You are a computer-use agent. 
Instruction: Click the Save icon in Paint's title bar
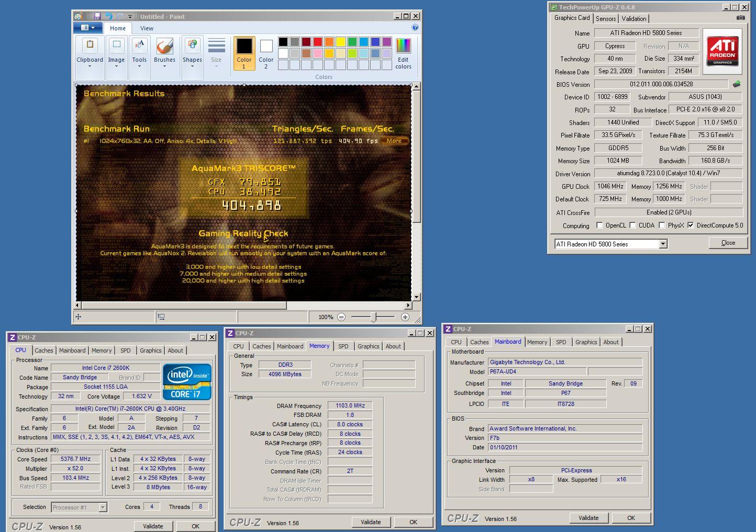click(98, 16)
